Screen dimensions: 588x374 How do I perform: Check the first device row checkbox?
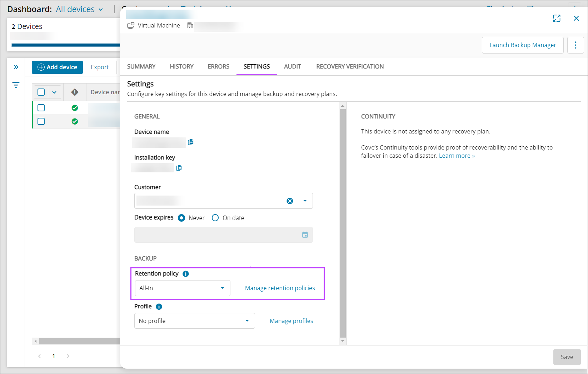click(41, 108)
